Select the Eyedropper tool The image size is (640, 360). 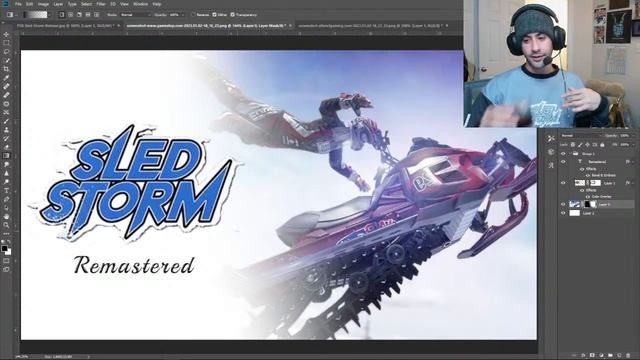pyautogui.click(x=6, y=78)
